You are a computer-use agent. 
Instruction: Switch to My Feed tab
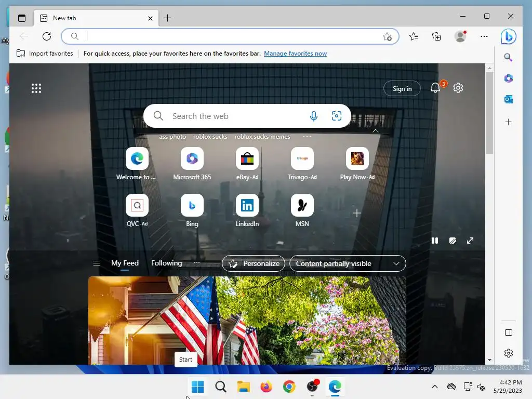coord(125,263)
